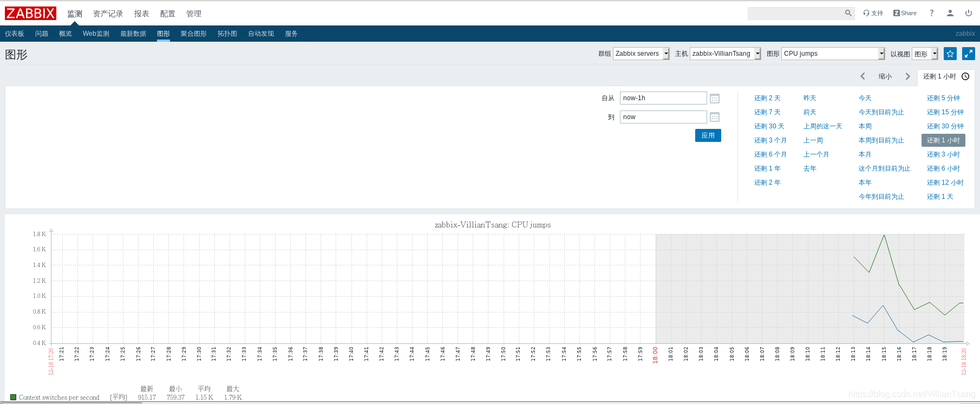Image resolution: width=980 pixels, height=404 pixels.
Task: Open the Share link
Action: coord(905,13)
